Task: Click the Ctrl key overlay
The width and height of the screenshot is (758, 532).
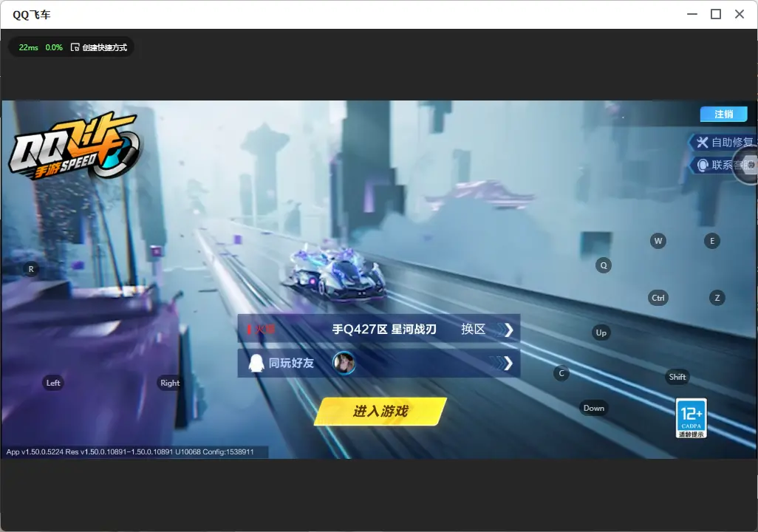Action: [x=658, y=298]
